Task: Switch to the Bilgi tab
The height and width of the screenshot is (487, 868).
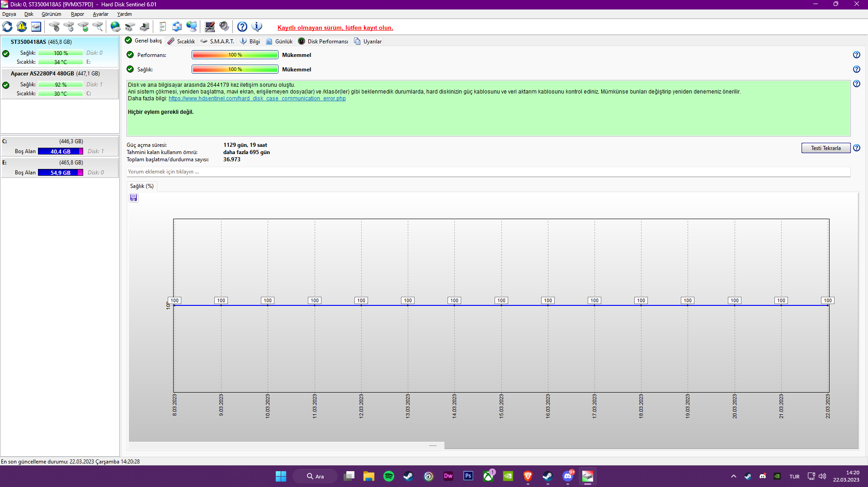Action: 250,41
